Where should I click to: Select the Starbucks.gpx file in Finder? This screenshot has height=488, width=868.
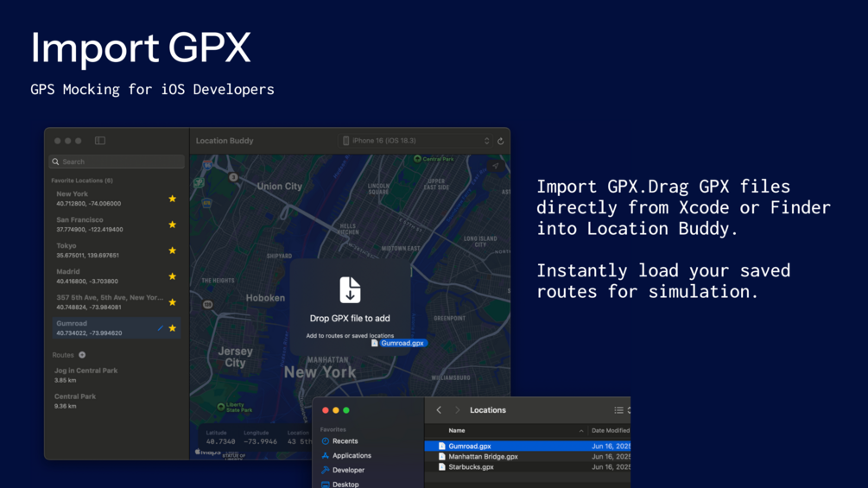point(528,467)
